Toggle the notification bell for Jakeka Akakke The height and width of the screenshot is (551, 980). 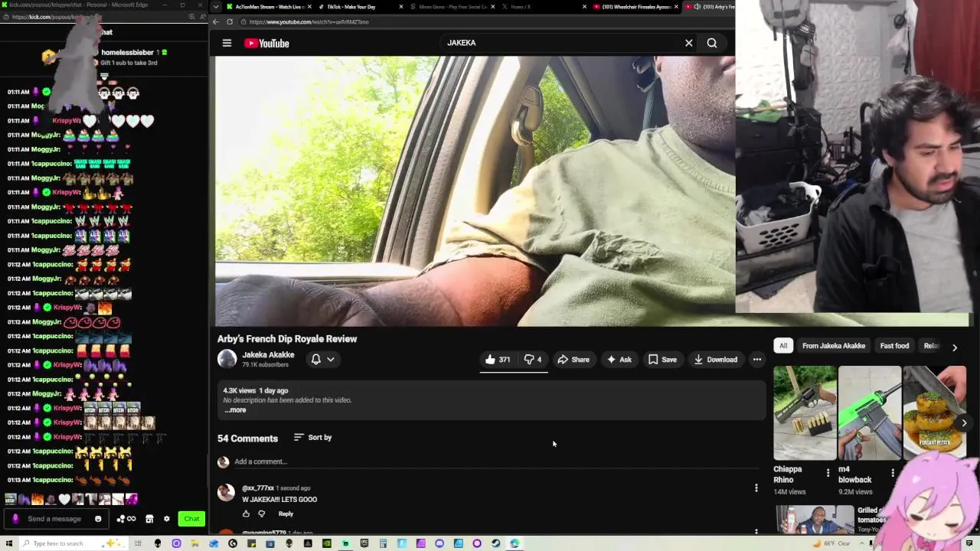pyautogui.click(x=315, y=359)
